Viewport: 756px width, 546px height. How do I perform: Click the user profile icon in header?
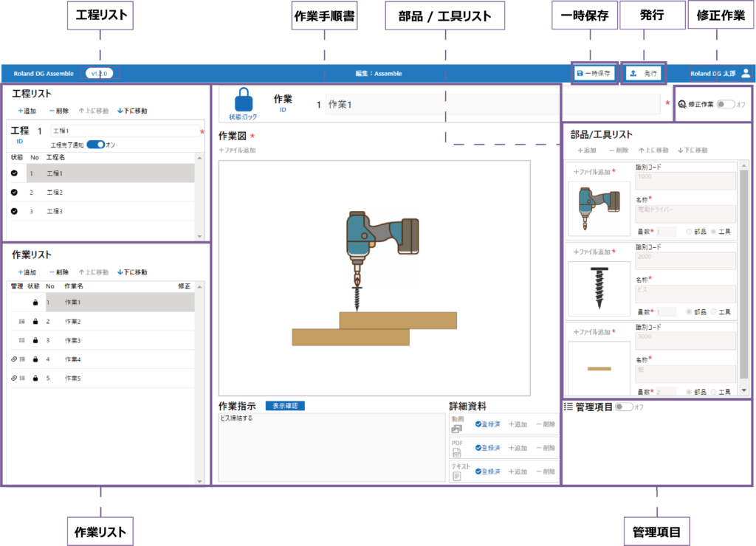click(746, 74)
